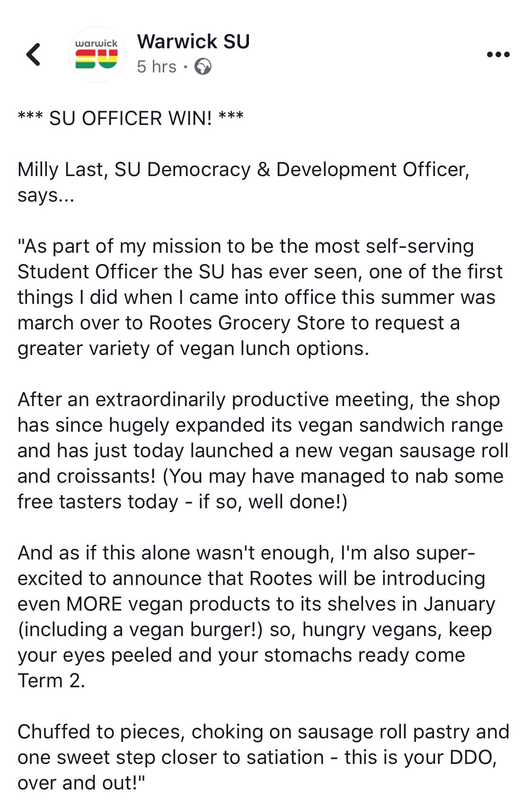
Task: Select paragraph starting Chuffed to pieces
Action: pos(263,757)
